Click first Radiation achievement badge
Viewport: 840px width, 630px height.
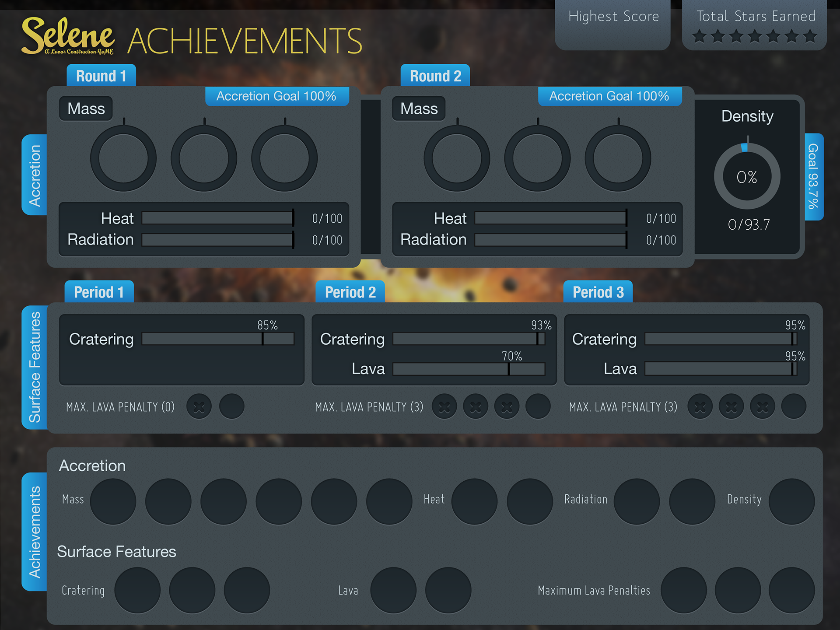pyautogui.click(x=637, y=501)
